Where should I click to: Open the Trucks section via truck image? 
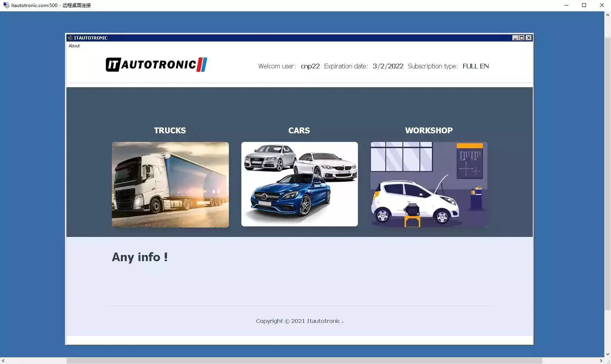[x=170, y=185]
